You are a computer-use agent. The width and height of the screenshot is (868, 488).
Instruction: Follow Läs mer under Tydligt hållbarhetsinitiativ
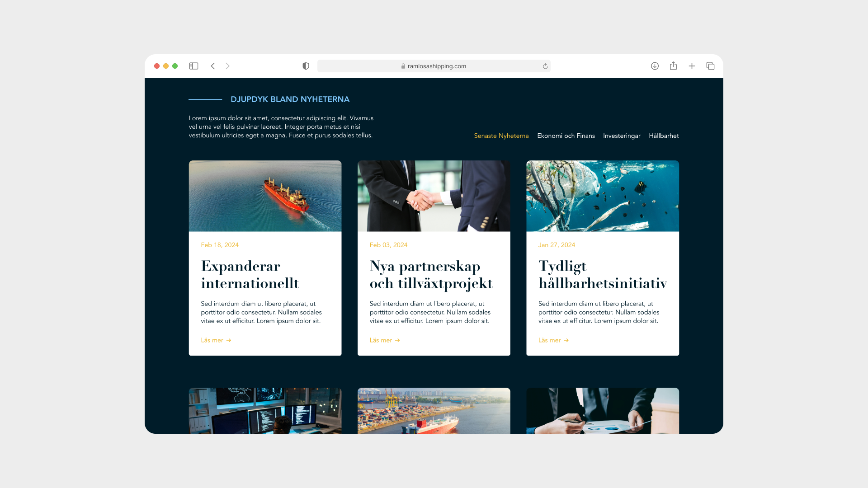(x=553, y=340)
